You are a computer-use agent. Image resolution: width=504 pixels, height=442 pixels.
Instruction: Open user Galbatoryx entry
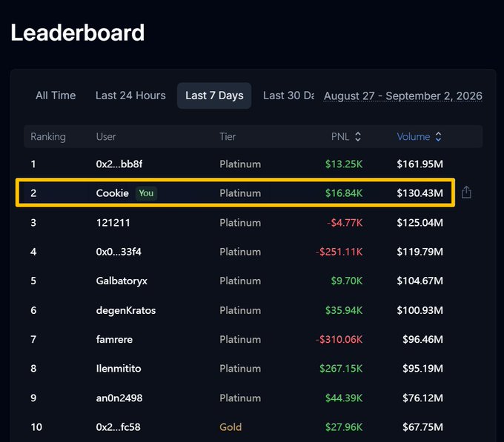[122, 281]
